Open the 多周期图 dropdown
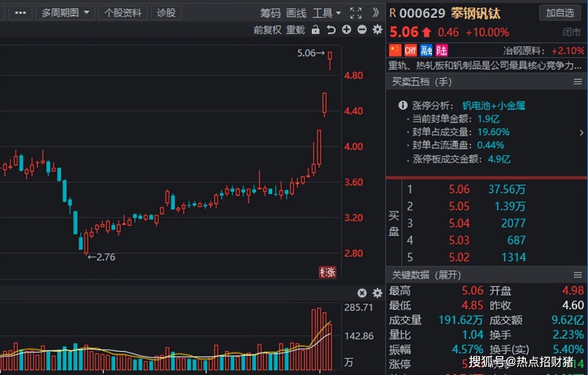Screen dimensions: 588x375 pyautogui.click(x=66, y=13)
